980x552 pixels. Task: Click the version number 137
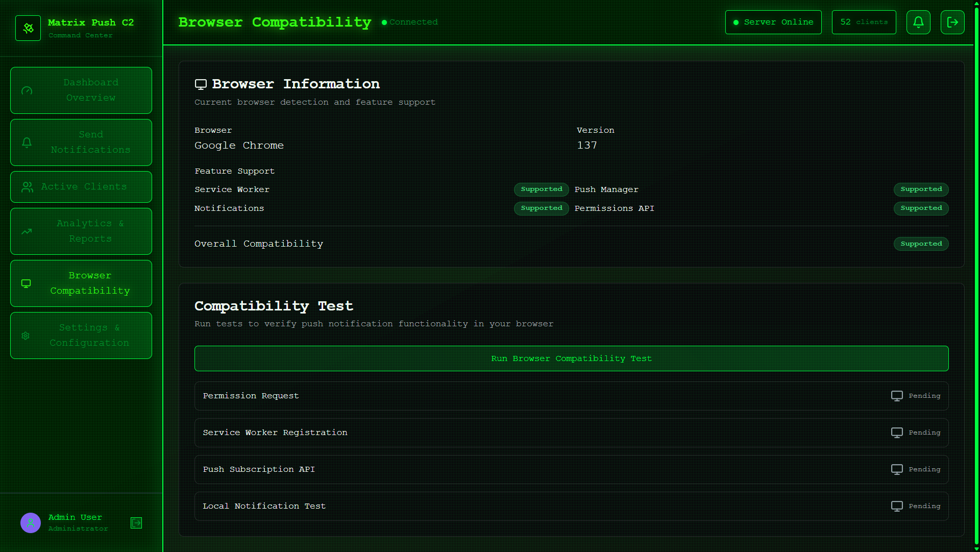click(x=587, y=146)
